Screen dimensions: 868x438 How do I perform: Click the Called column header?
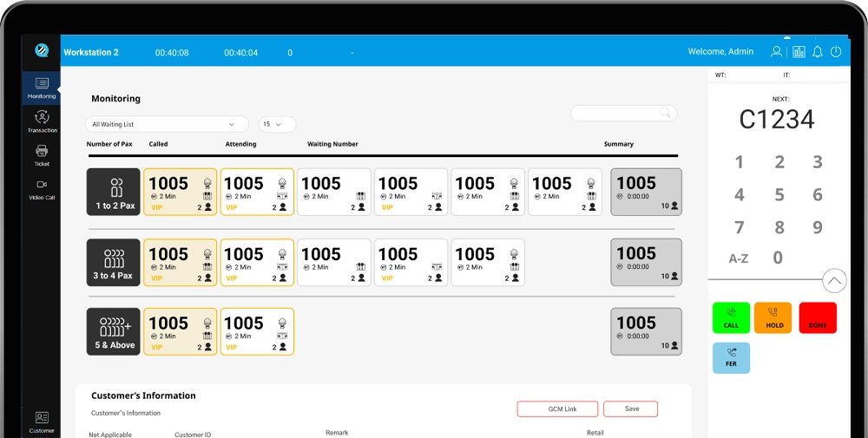click(158, 144)
